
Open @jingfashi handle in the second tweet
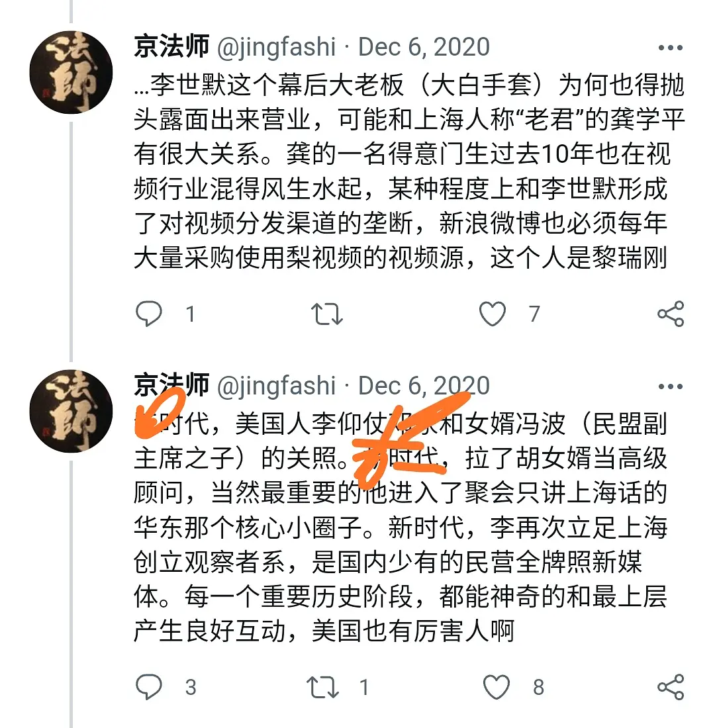[277, 387]
